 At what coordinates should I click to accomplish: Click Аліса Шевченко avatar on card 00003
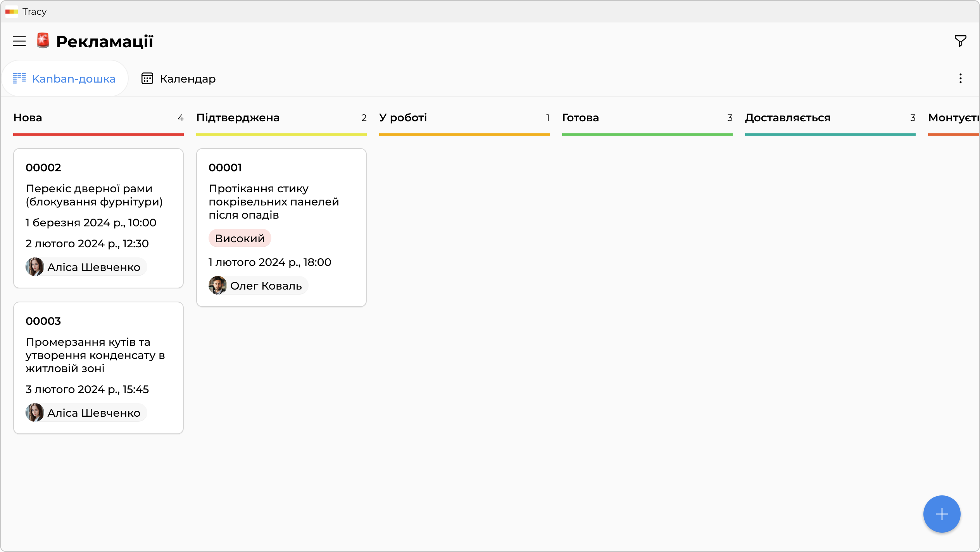click(x=35, y=412)
